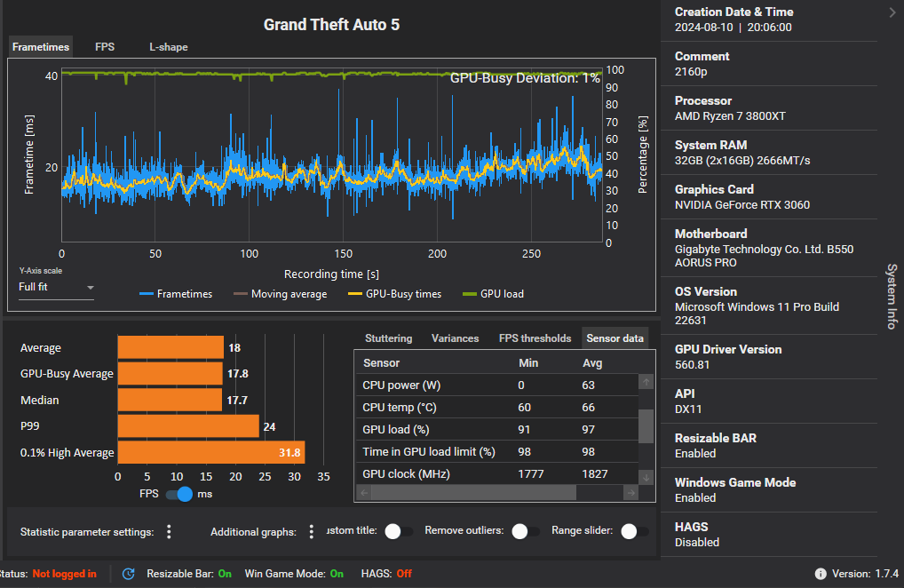
Task: Click the vertical System Info label
Action: [892, 297]
